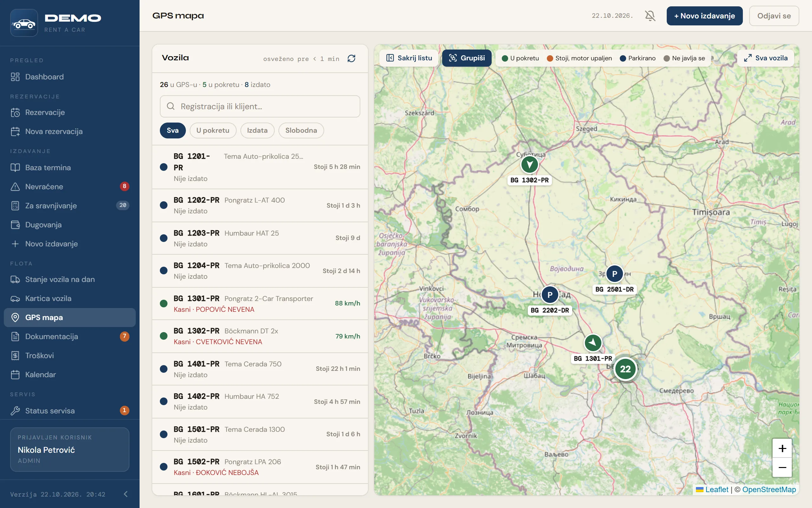Click the Nikola Petrović user card
Screen dimensions: 812x508
click(x=70, y=449)
